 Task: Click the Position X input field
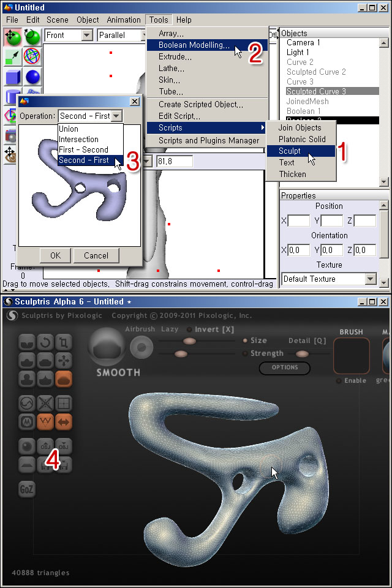299,221
